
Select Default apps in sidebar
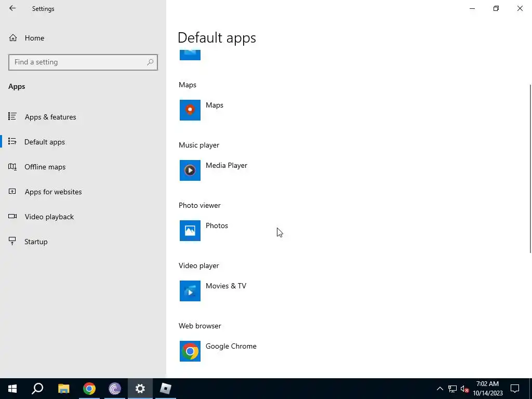[83, 142]
